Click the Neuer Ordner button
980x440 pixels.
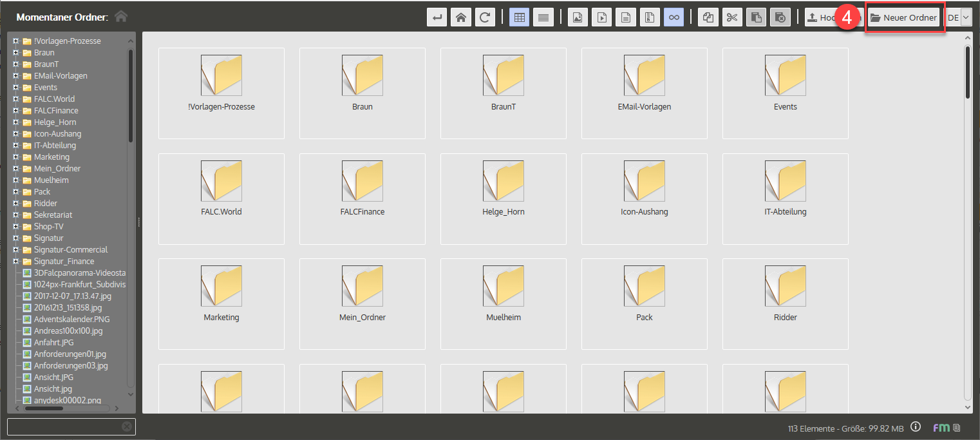[x=904, y=18]
